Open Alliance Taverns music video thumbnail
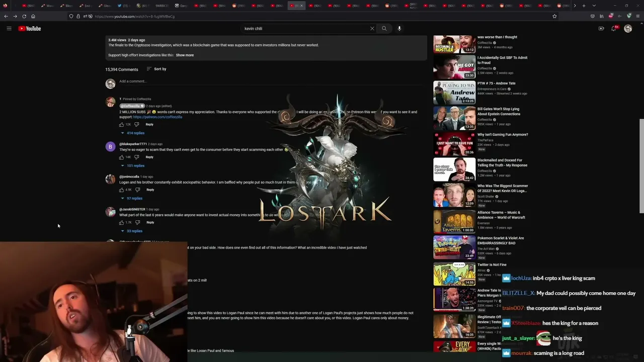The image size is (644, 362). [454, 221]
